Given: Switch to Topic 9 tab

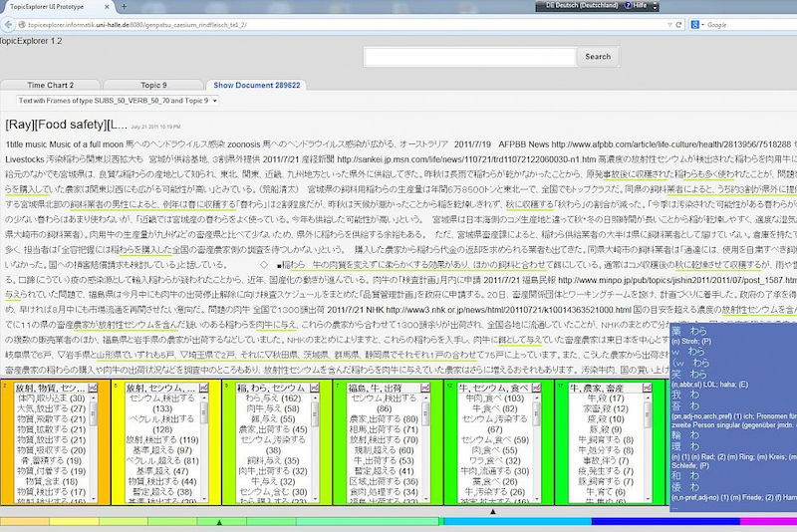Looking at the screenshot, I should click(152, 86).
